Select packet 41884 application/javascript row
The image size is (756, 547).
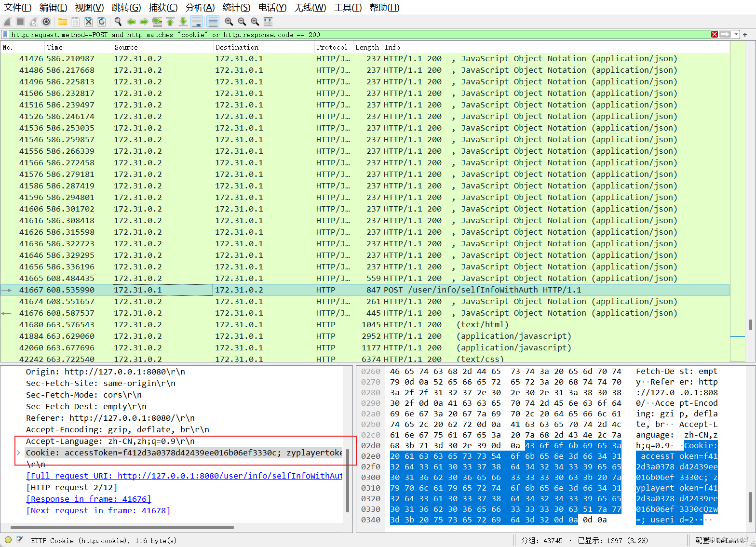365,336
